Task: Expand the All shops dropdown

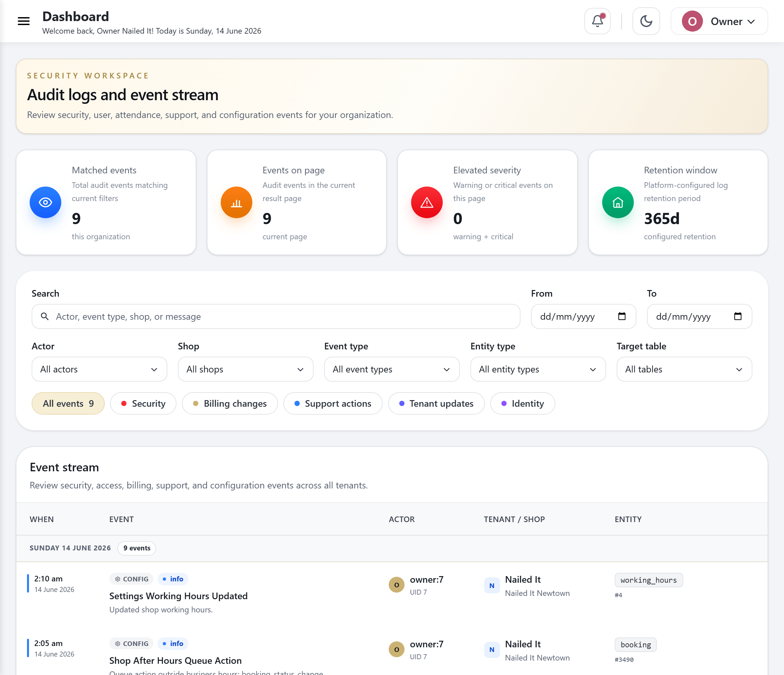Action: [x=245, y=369]
